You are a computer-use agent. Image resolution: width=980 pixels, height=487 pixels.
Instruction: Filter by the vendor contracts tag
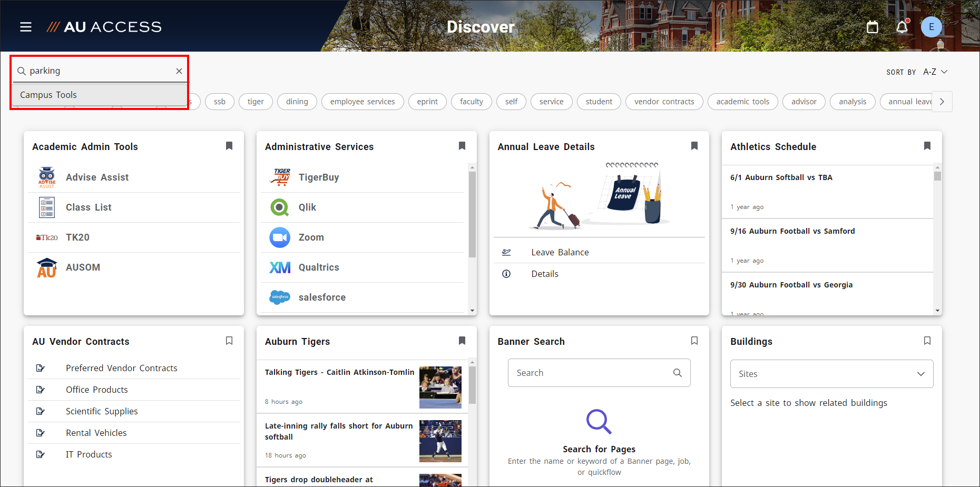tap(664, 102)
